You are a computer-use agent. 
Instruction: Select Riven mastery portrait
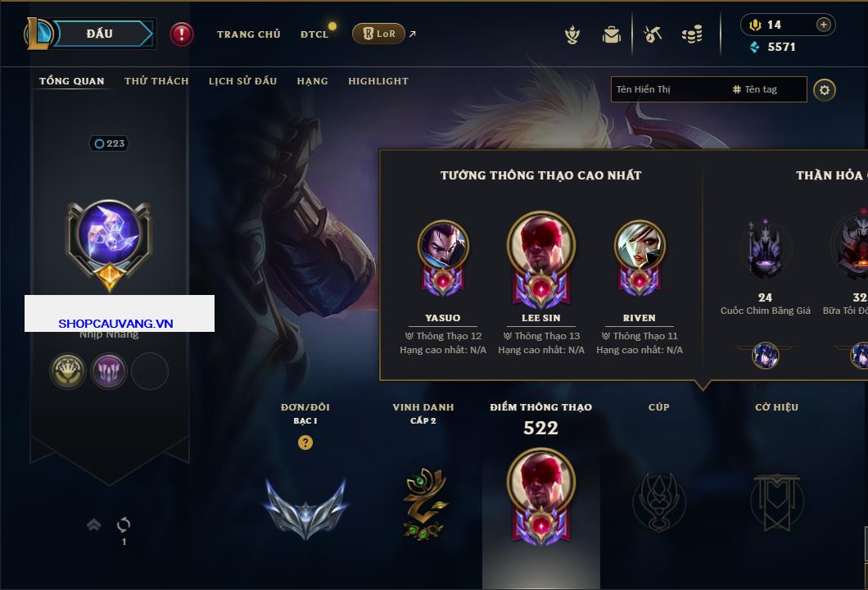[640, 246]
